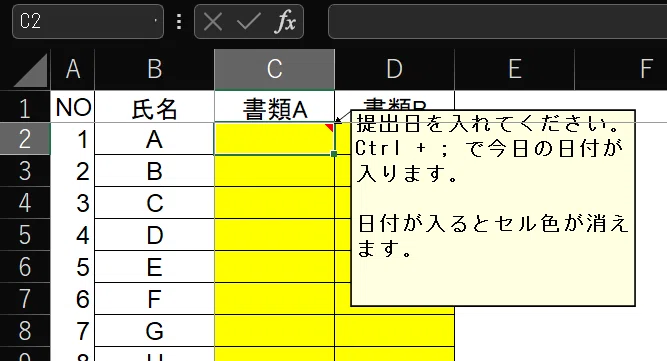667x361 pixels.
Task: Click the Name Box showing C2
Action: tap(88, 21)
